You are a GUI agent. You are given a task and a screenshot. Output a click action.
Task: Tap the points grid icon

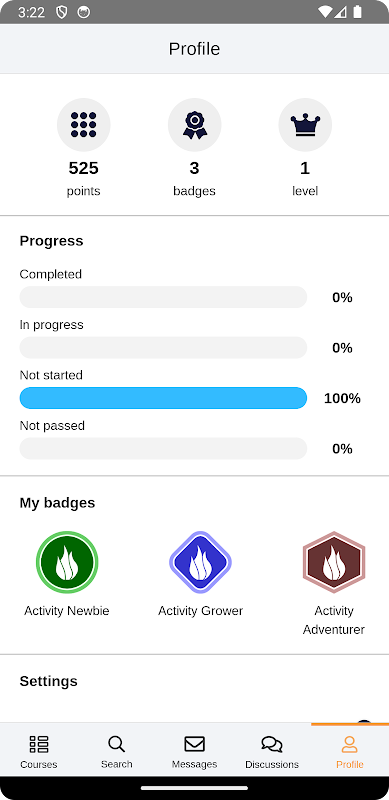click(84, 124)
